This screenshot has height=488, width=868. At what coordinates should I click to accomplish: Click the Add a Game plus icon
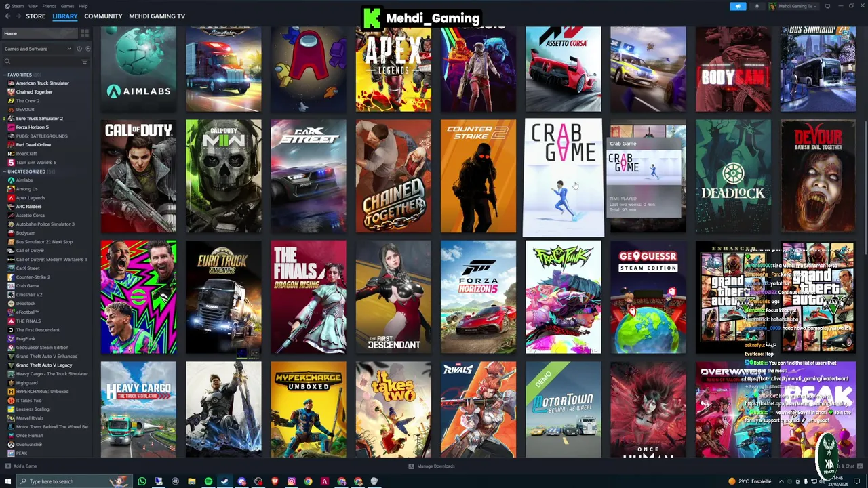click(x=7, y=466)
